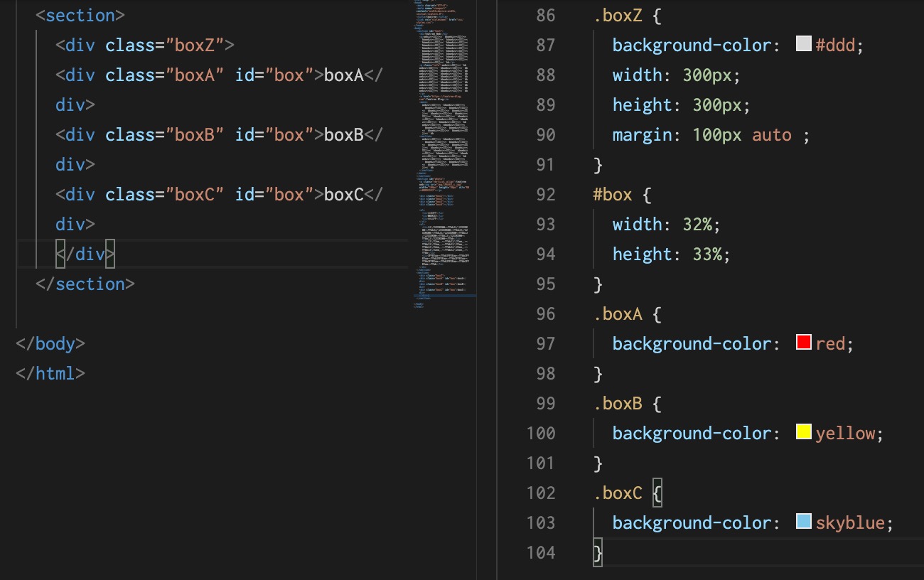924x580 pixels.
Task: Click the #ddd color swatch preview
Action: (x=802, y=43)
